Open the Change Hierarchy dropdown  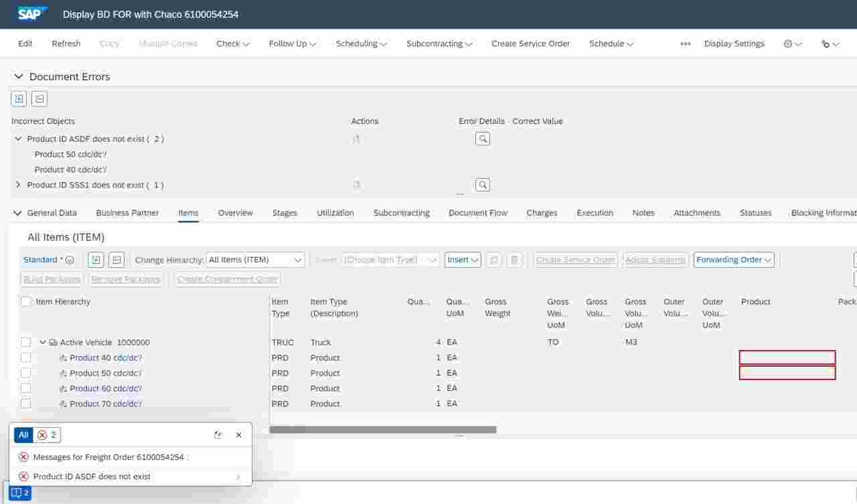[254, 260]
